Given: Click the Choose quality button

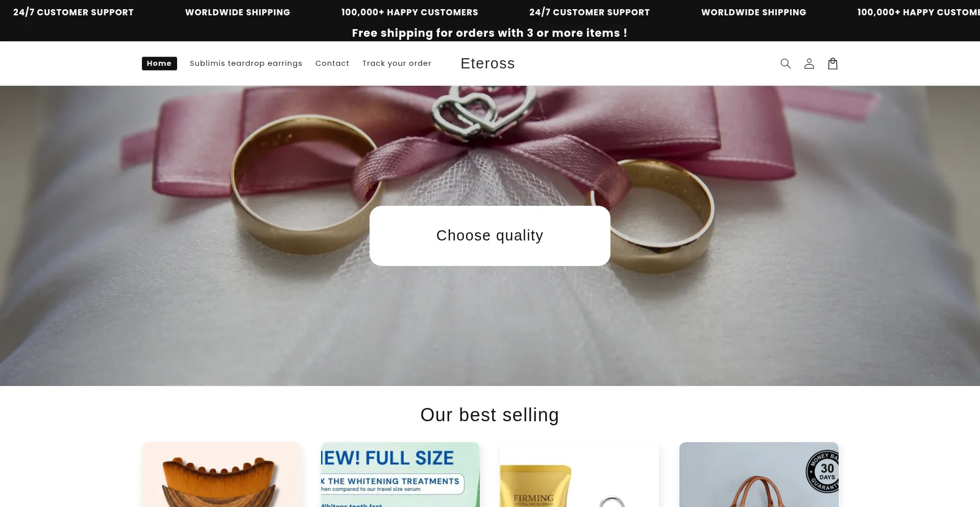Looking at the screenshot, I should click(490, 236).
